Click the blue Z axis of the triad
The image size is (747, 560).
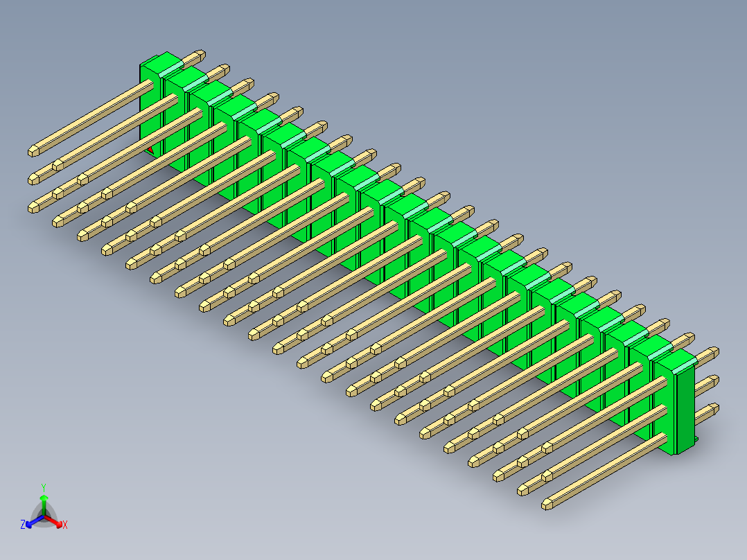[x=35, y=521]
